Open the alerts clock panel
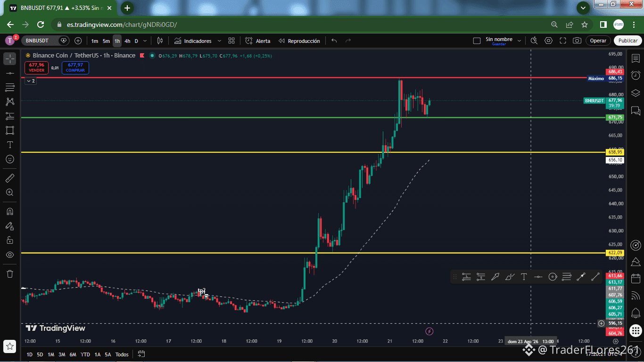This screenshot has width=644, height=362. (x=636, y=75)
